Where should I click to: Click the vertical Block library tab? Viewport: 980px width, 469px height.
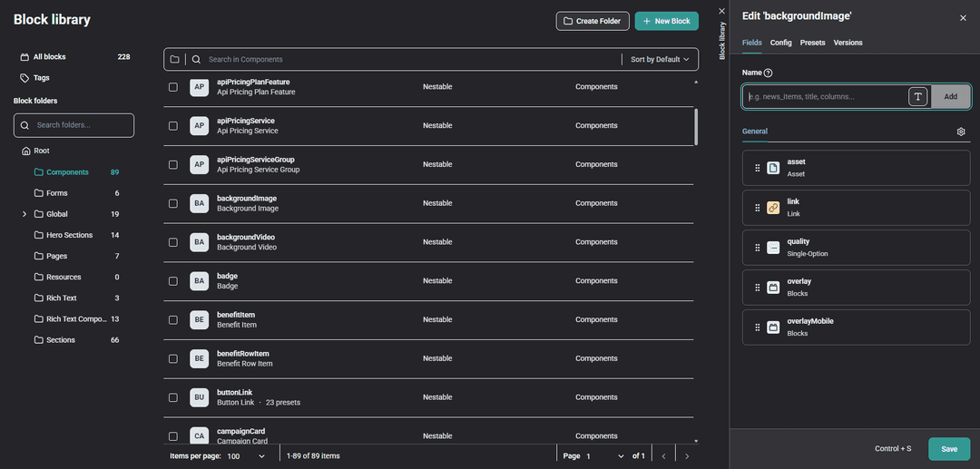click(722, 41)
